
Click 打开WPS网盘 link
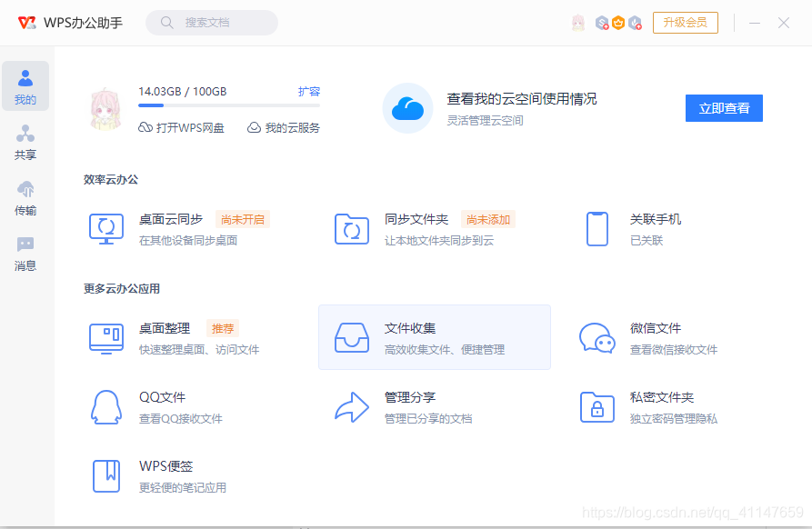coord(181,127)
